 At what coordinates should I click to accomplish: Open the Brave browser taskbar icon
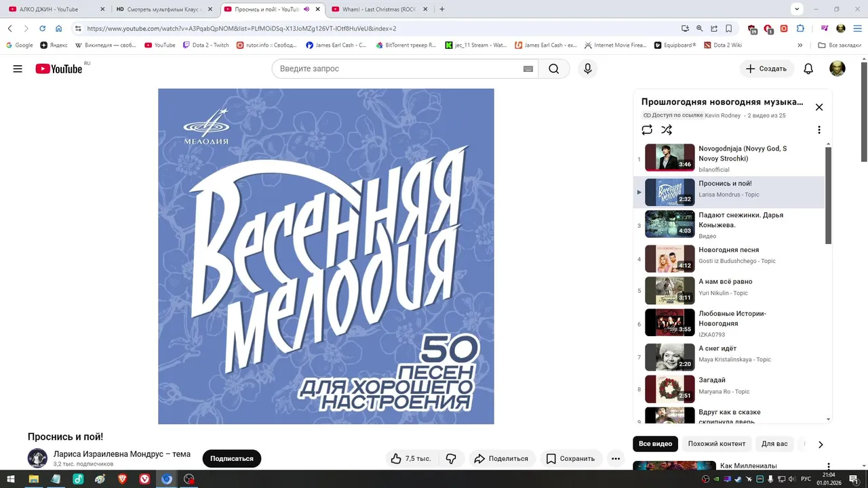(x=122, y=479)
